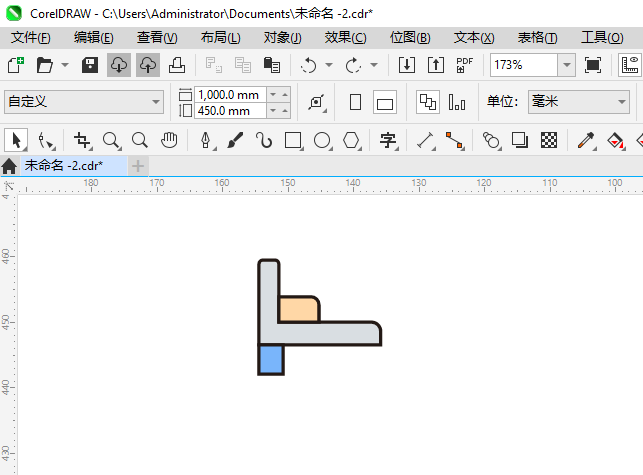The image size is (643, 475).
Task: Switch page to landscape orientation
Action: point(385,102)
